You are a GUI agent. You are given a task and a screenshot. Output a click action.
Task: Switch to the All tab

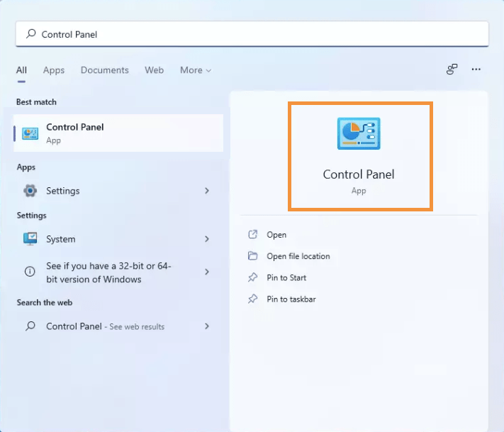pyautogui.click(x=21, y=70)
